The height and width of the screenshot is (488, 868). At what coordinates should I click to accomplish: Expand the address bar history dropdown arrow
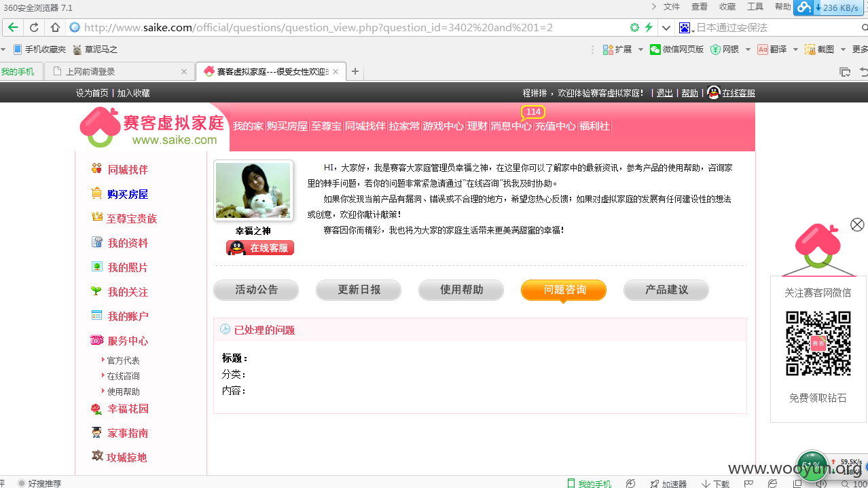(666, 28)
